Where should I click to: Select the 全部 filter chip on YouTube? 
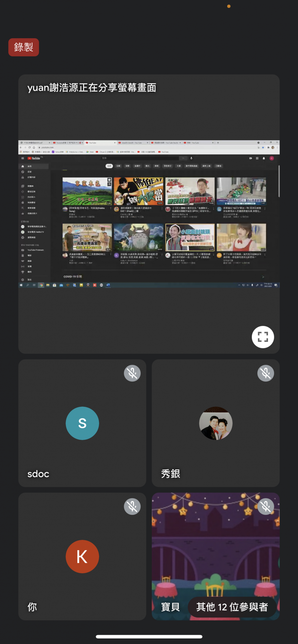tap(109, 166)
